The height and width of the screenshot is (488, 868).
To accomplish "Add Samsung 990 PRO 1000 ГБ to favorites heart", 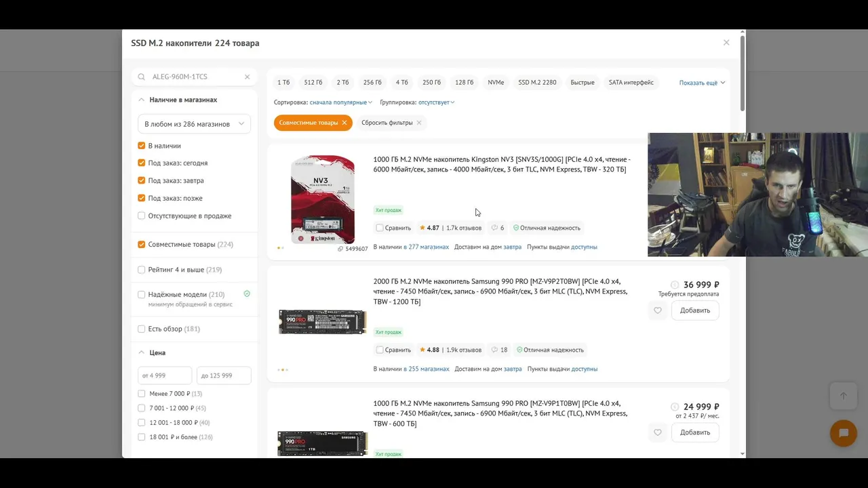I will coord(658,432).
